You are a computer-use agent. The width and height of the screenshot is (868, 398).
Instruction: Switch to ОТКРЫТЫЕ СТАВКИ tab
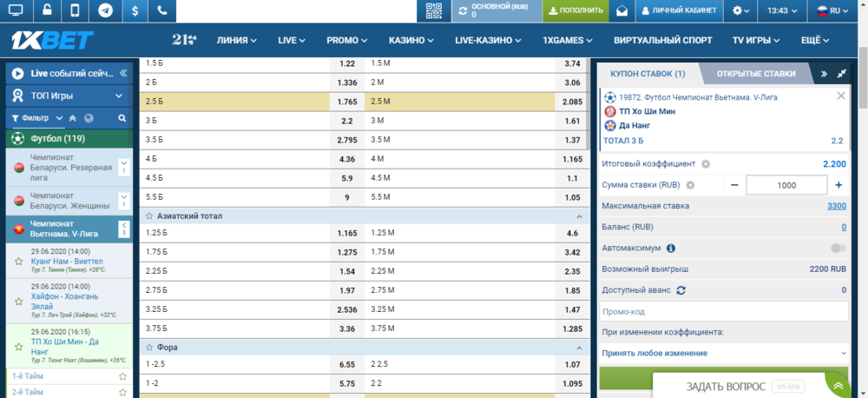pyautogui.click(x=756, y=73)
